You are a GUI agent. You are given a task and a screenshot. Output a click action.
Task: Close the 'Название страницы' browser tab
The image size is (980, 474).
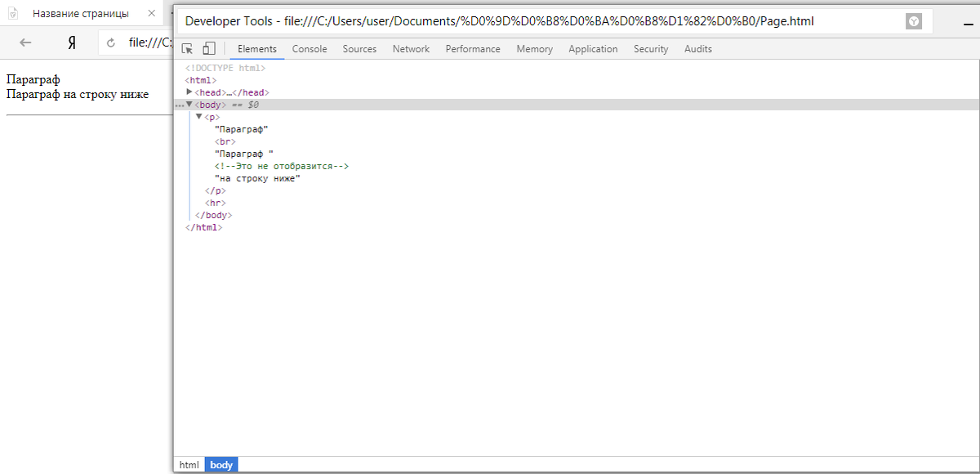(151, 13)
